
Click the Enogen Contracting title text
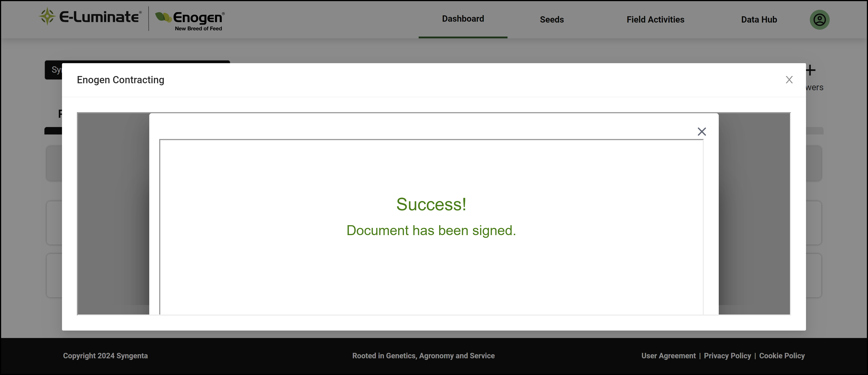point(120,80)
